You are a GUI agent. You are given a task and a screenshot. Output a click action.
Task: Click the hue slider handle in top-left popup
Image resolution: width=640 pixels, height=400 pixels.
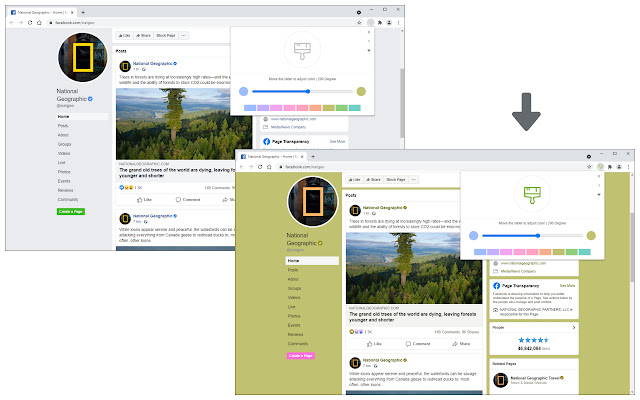pyautogui.click(x=308, y=91)
